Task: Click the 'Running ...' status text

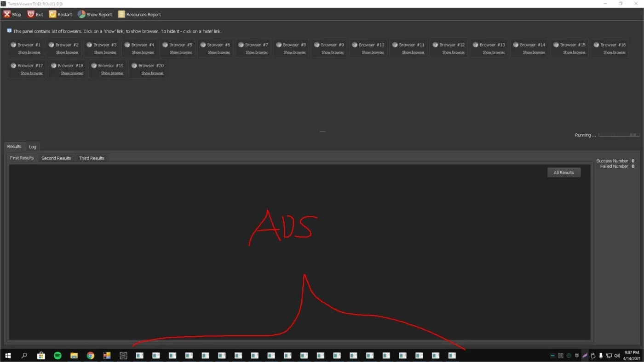Action: pos(585,135)
